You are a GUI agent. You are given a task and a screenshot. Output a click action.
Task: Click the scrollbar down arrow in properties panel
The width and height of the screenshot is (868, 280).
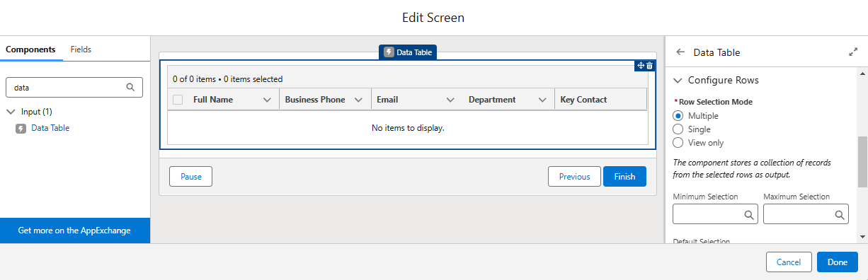[862, 238]
